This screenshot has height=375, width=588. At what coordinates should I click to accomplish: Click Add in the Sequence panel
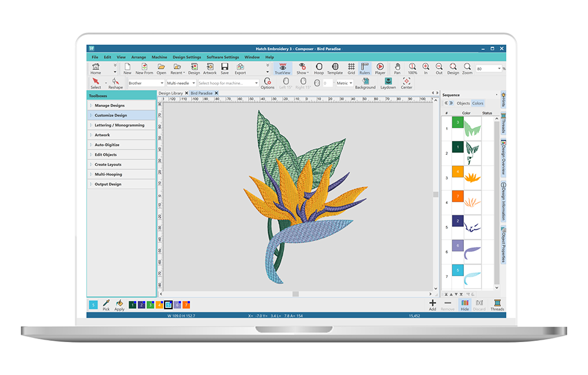432,305
